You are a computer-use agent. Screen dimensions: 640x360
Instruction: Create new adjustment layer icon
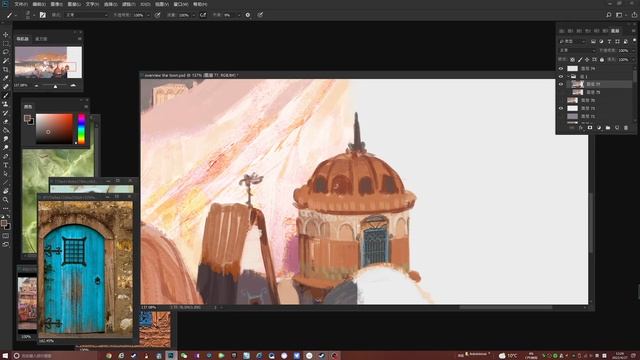(x=599, y=128)
